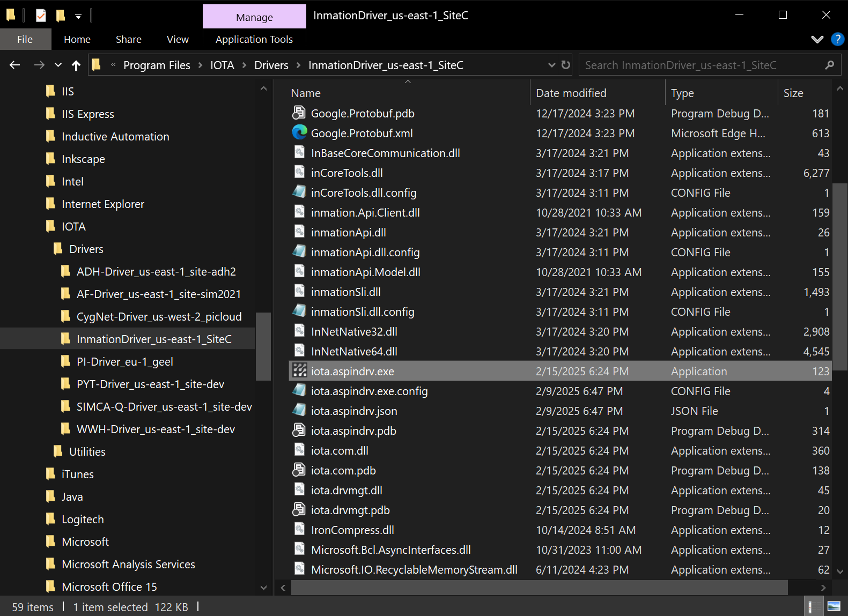Screen dimensions: 848x616
Task: Click the Google.Protobuf.xml Edge file icon
Action: click(x=299, y=132)
